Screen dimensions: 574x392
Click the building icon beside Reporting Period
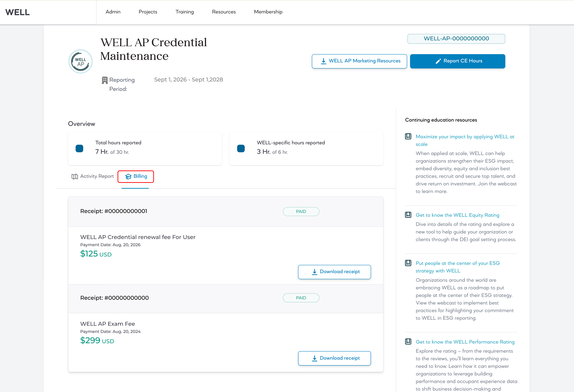pos(105,80)
